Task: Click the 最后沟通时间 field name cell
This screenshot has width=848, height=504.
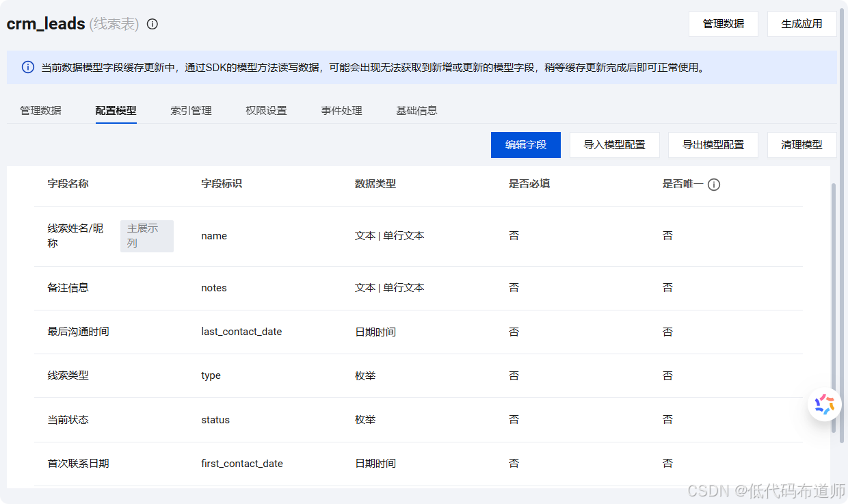Action: point(78,332)
